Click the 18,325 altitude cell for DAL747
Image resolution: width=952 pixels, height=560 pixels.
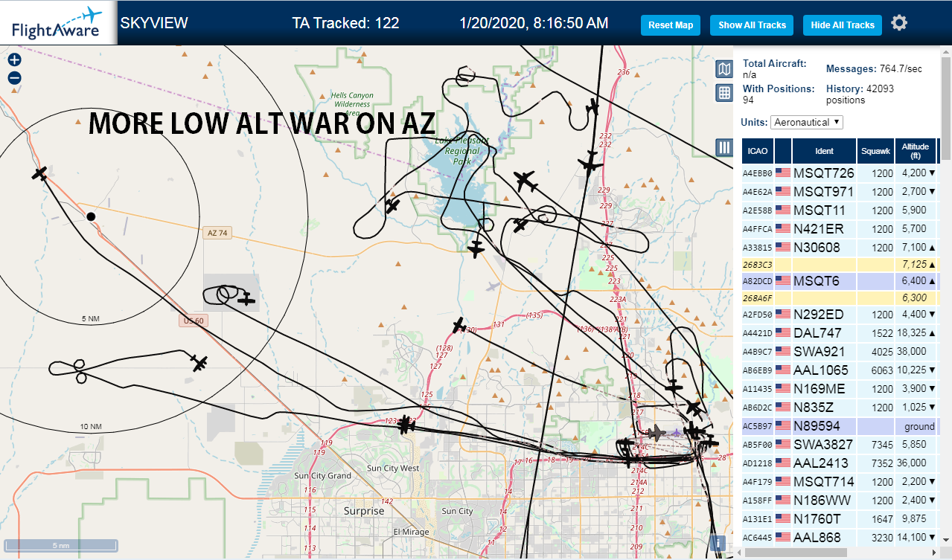pyautogui.click(x=916, y=333)
